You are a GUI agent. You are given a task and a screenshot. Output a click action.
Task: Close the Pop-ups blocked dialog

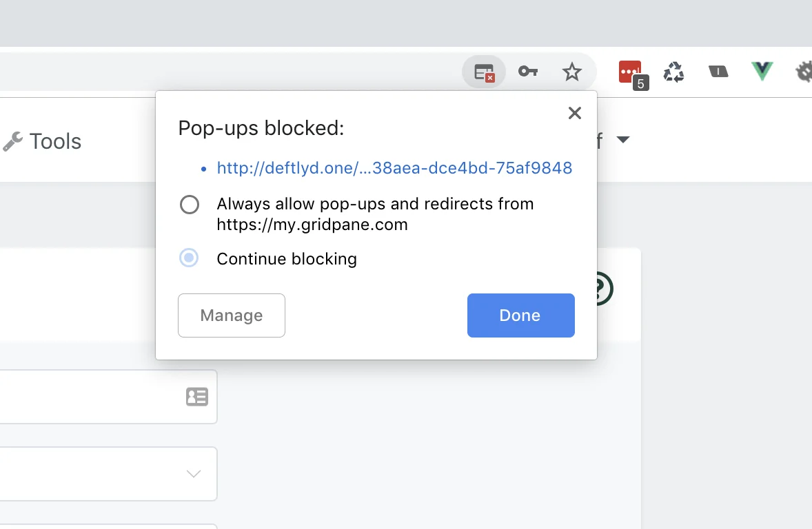point(574,113)
